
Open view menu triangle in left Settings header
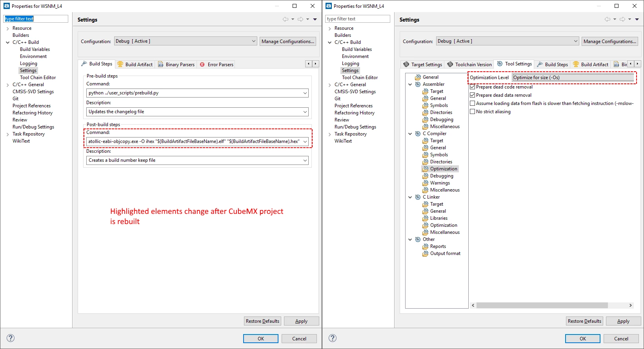pyautogui.click(x=315, y=19)
